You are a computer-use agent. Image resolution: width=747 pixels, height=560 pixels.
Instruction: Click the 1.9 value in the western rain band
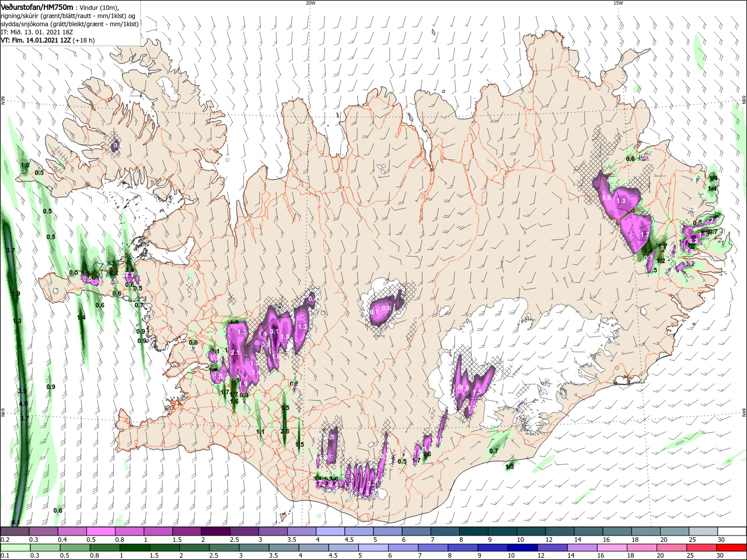point(16,293)
